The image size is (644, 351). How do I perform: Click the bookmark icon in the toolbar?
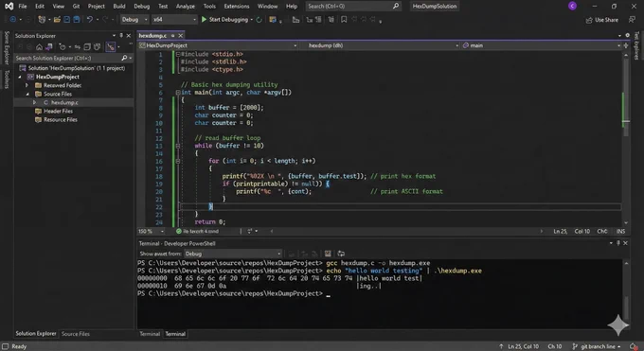point(344,19)
